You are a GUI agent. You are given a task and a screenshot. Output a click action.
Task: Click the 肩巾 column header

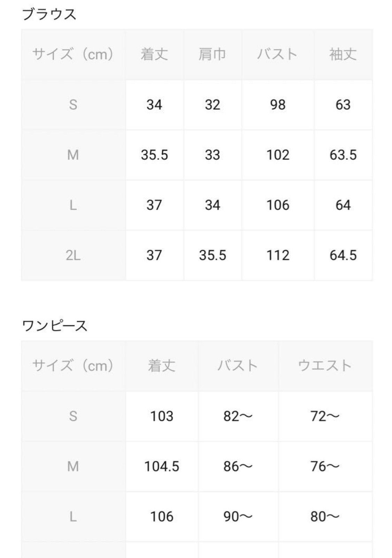point(212,54)
